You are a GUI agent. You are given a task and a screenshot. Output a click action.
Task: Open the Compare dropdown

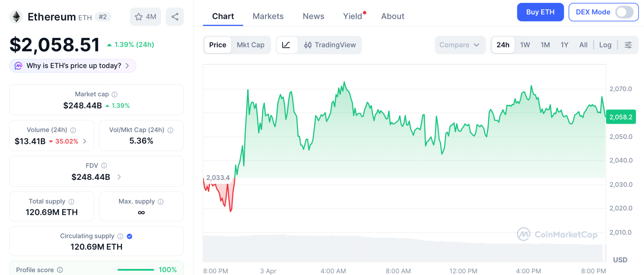(459, 45)
